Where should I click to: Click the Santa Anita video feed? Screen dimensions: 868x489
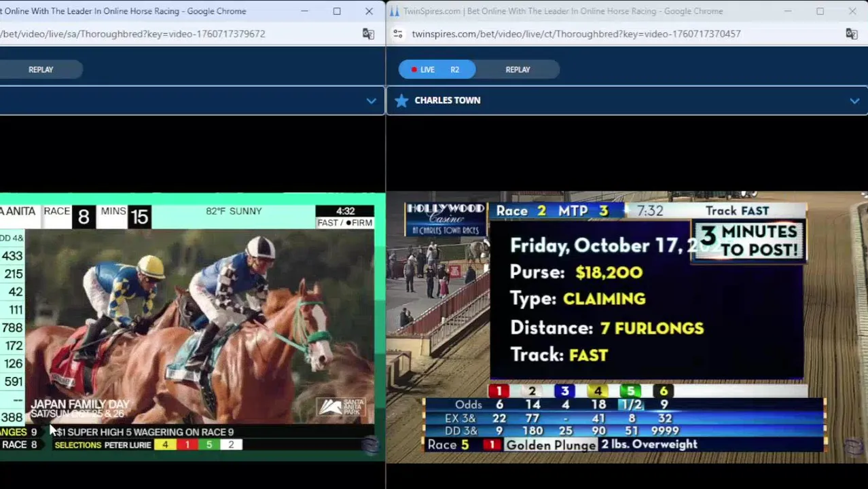(192, 327)
